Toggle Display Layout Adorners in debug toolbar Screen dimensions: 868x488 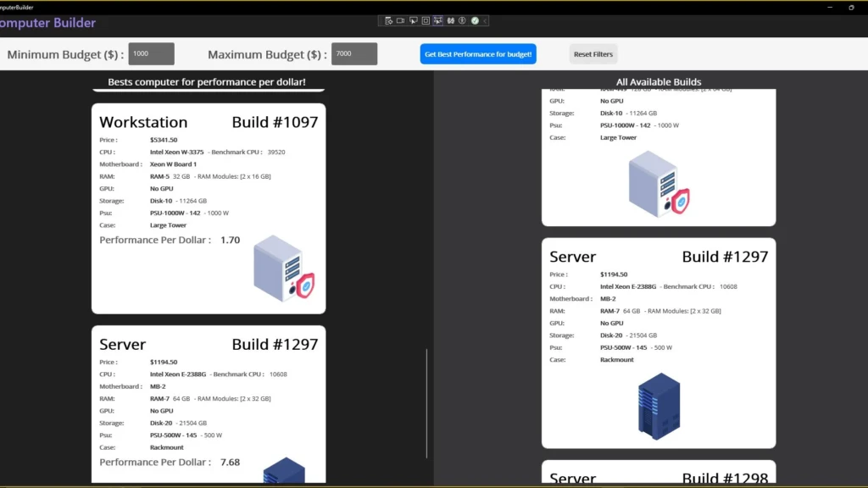point(426,20)
